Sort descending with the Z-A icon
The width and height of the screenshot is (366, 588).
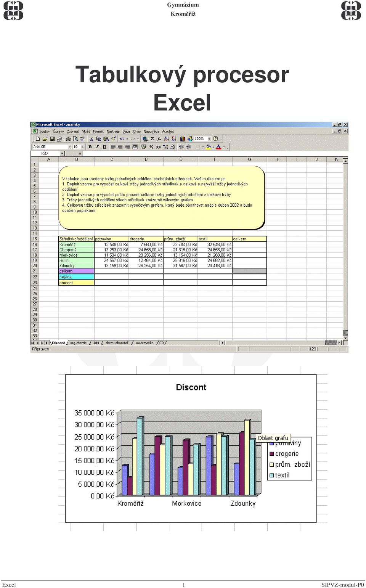coord(174,139)
